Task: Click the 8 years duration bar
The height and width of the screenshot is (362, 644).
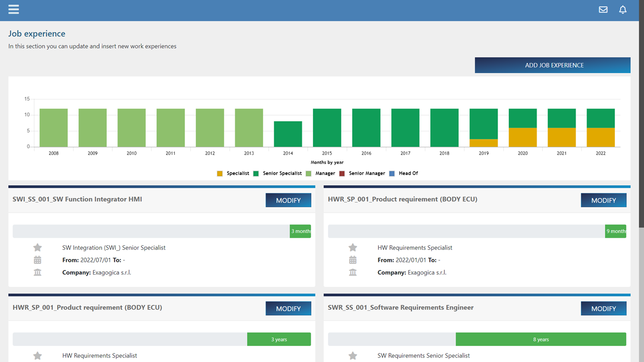Action: click(x=541, y=339)
